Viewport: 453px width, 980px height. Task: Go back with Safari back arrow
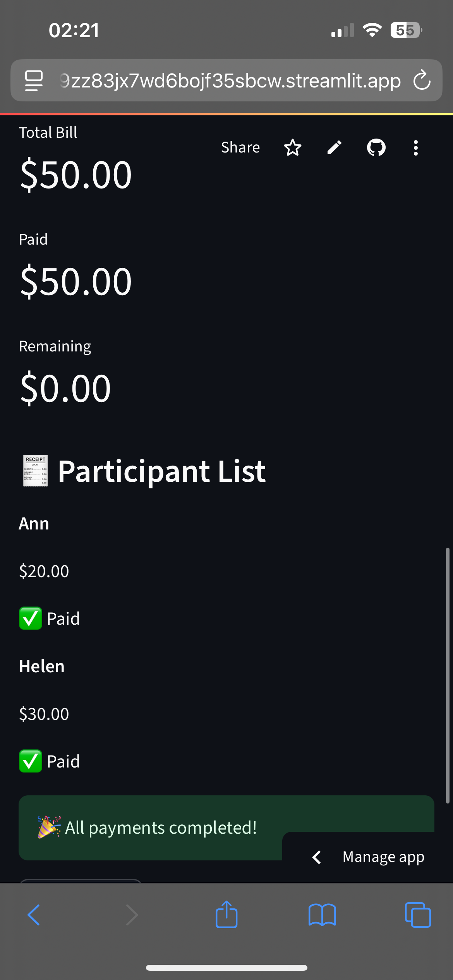click(34, 915)
